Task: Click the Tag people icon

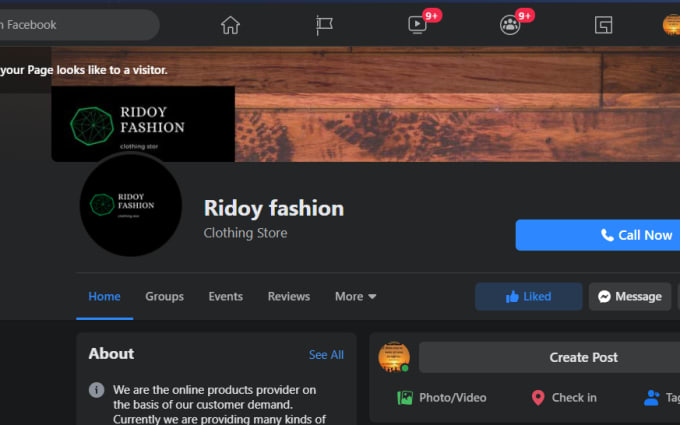Action: [651, 398]
